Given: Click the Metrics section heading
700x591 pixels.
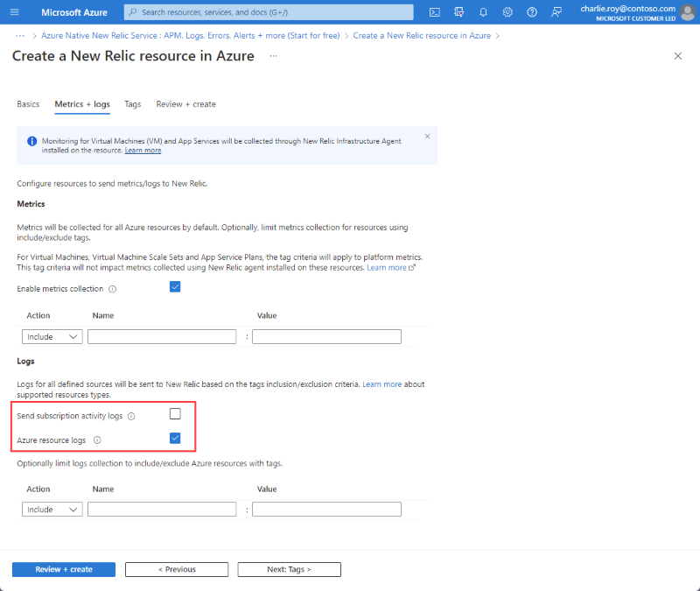Looking at the screenshot, I should click(x=31, y=204).
